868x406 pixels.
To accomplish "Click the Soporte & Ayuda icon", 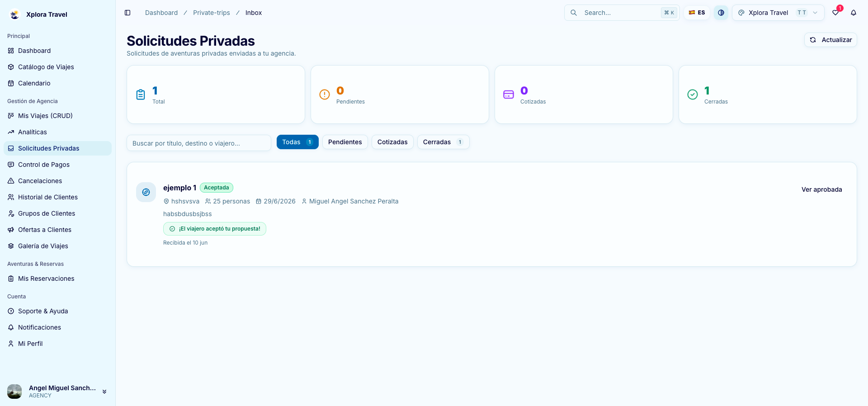I will click(11, 311).
